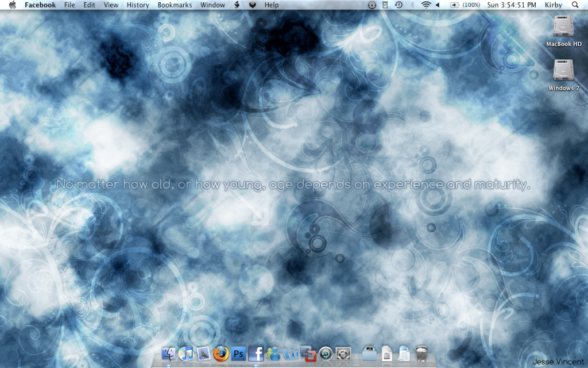
Task: Open System Preferences from the Dock
Action: tap(343, 354)
